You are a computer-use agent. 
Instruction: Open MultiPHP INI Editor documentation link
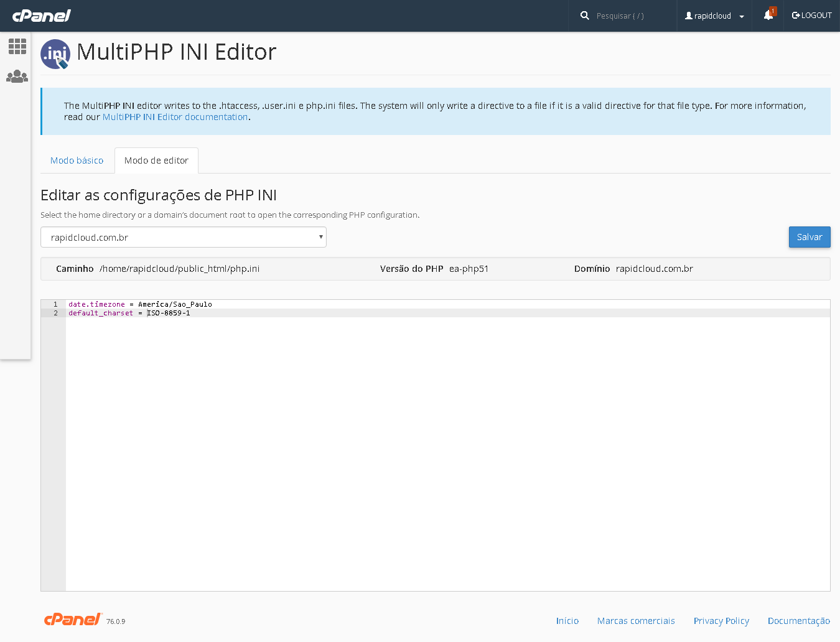click(x=175, y=117)
